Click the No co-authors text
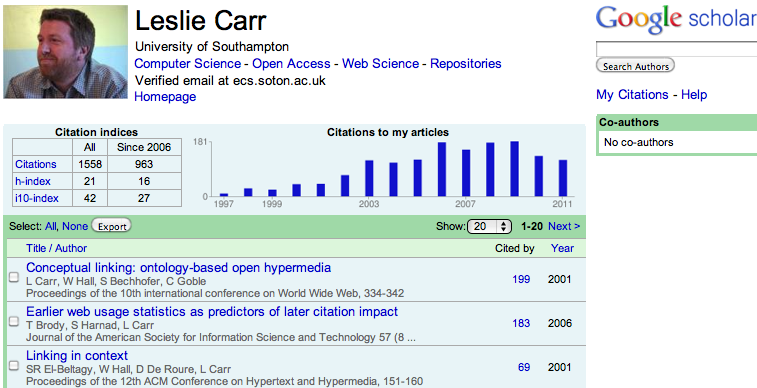 (638, 142)
